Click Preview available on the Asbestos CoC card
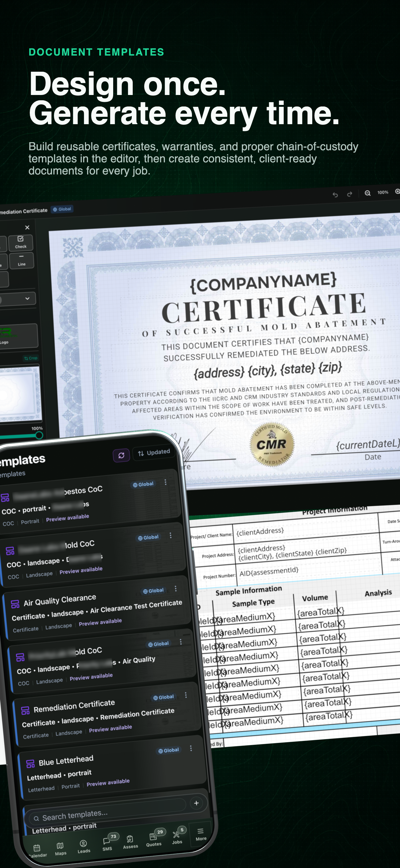Image resolution: width=400 pixels, height=868 pixels. (68, 518)
